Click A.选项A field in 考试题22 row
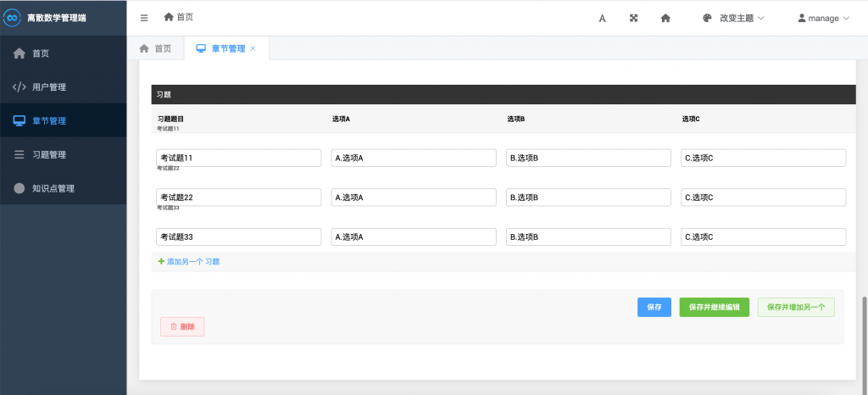This screenshot has width=868, height=395. coord(414,197)
